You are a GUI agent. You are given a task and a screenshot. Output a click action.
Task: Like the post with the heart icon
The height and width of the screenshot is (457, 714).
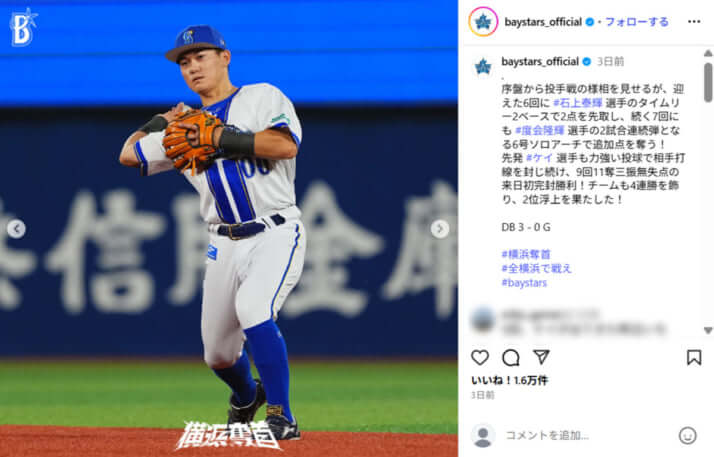pos(480,358)
